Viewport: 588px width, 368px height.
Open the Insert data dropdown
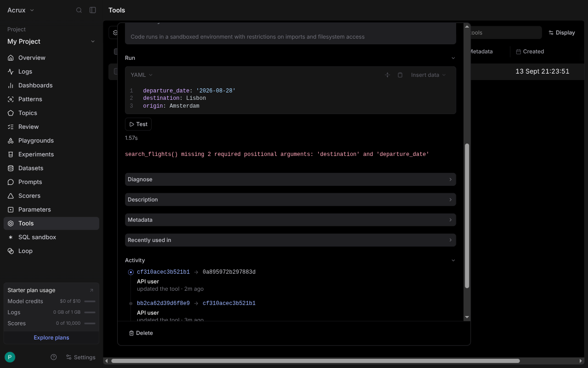point(428,75)
